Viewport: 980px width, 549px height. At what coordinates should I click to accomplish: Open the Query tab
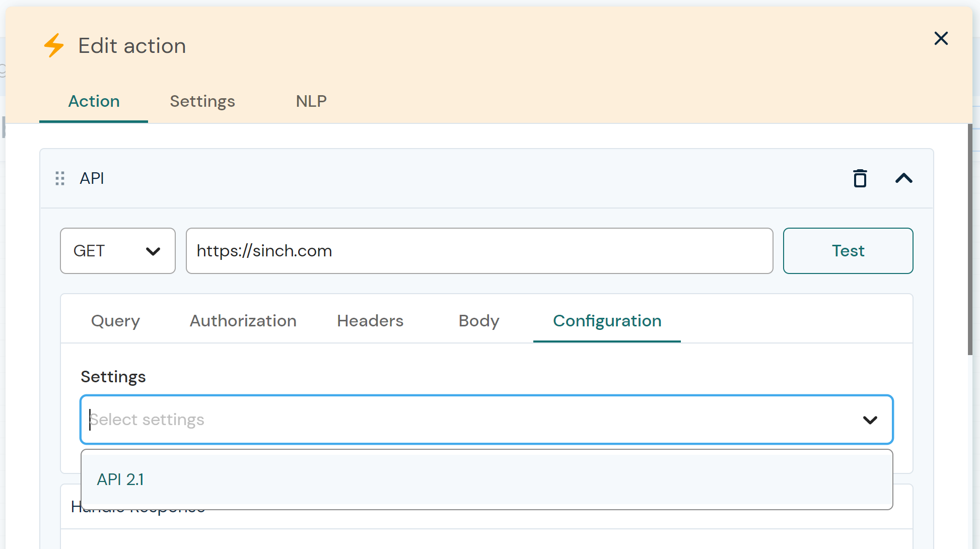coord(115,321)
